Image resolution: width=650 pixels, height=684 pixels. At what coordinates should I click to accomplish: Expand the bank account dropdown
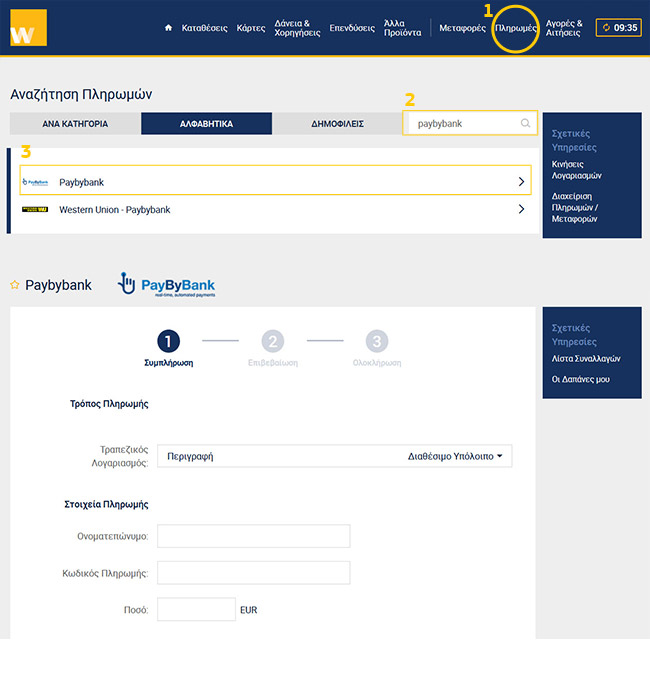click(x=500, y=457)
